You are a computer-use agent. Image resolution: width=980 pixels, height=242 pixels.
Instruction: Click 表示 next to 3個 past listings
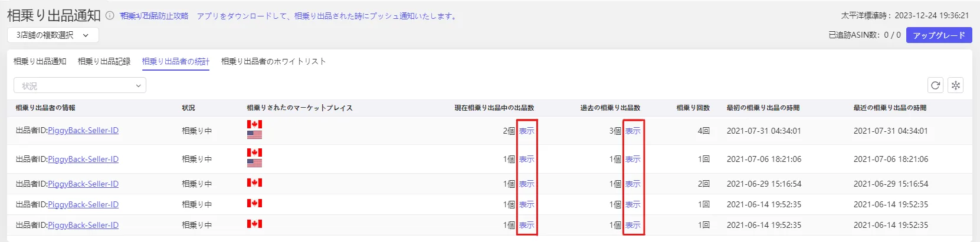(x=633, y=131)
